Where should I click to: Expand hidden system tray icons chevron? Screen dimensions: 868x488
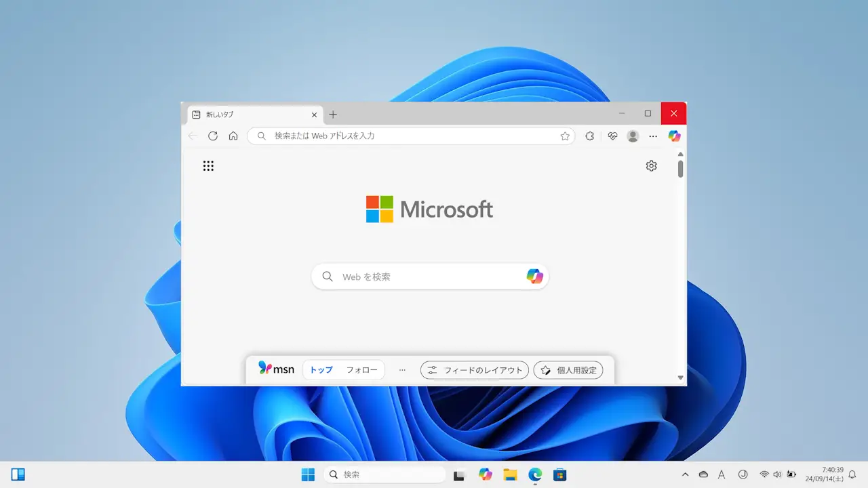[x=685, y=474]
